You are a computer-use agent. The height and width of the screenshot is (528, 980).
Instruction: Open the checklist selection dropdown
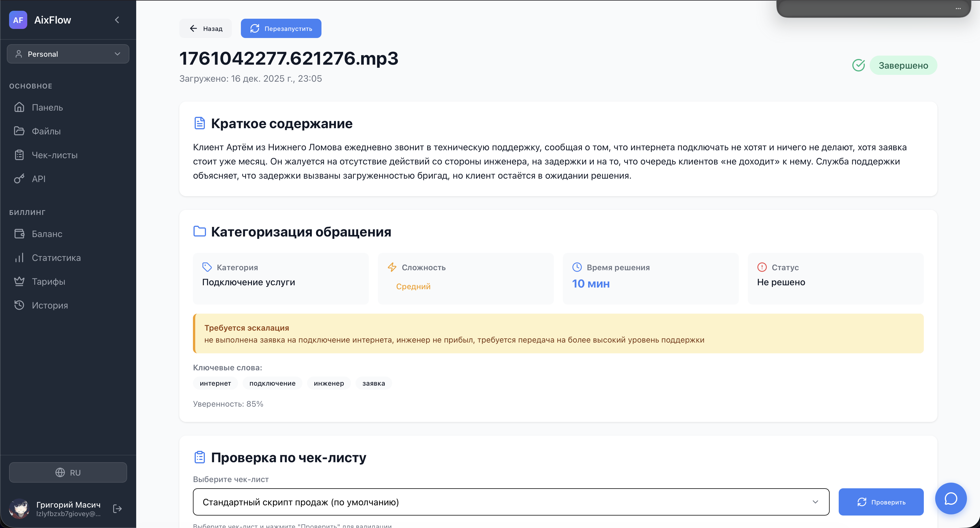pos(510,502)
